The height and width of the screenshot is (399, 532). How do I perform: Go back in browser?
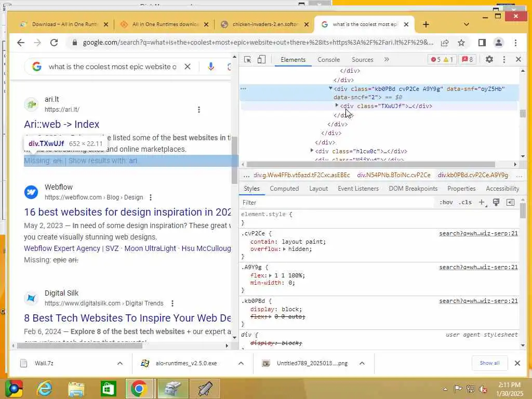(21, 43)
